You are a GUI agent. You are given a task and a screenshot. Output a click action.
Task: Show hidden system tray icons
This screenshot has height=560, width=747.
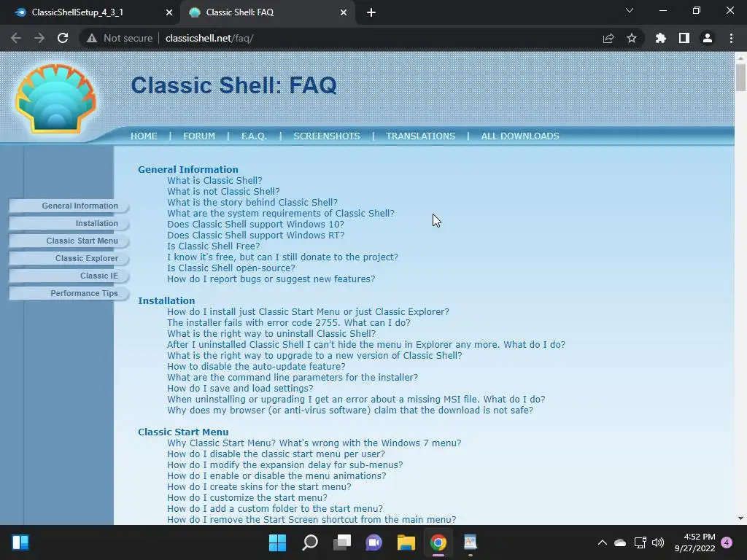coord(602,542)
